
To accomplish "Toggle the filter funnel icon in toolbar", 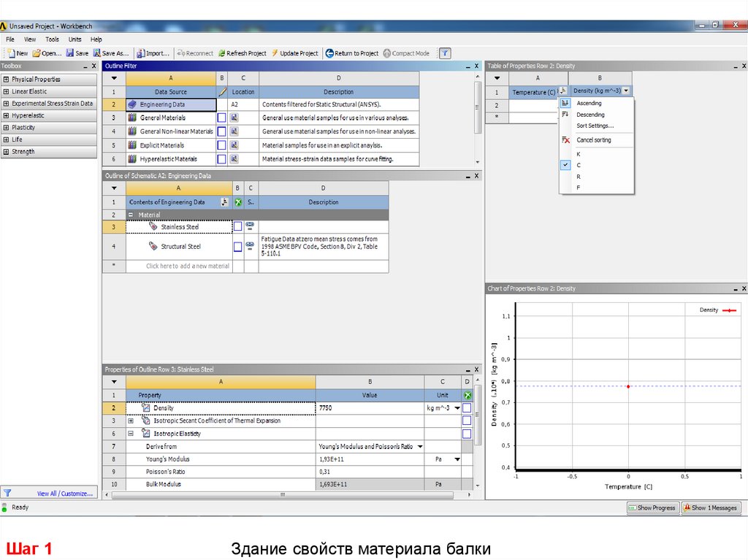I will tap(444, 53).
